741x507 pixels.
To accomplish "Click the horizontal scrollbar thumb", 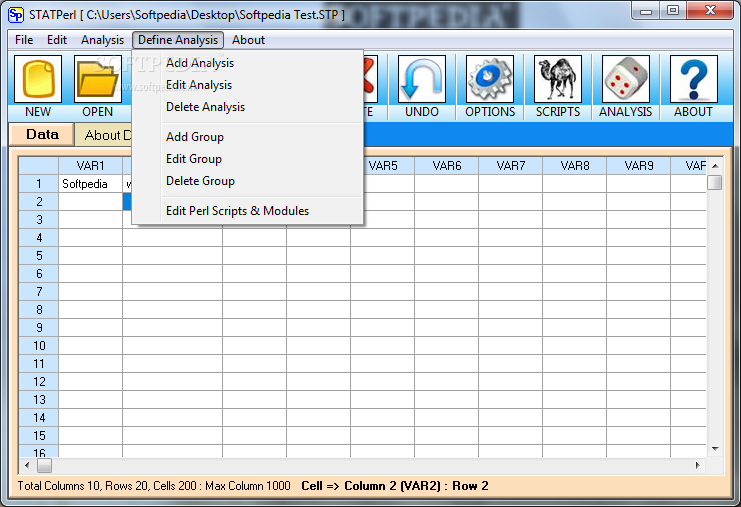I will tap(44, 465).
